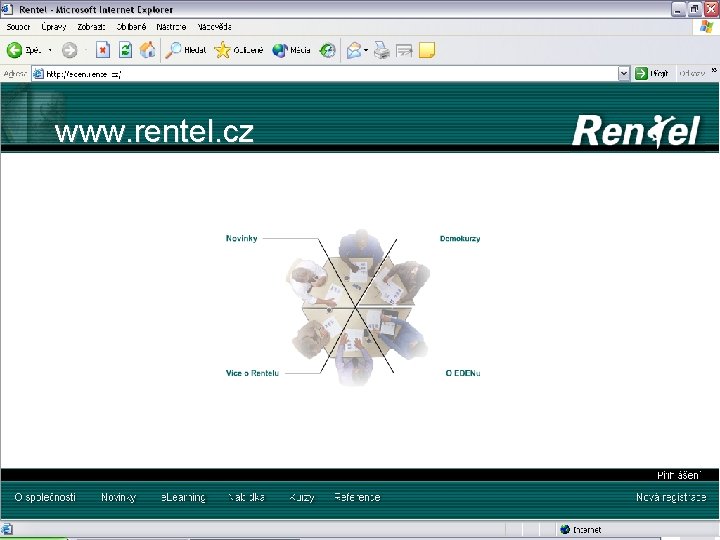Image resolution: width=720 pixels, height=540 pixels.
Task: Click the meeting table center image
Action: click(358, 307)
